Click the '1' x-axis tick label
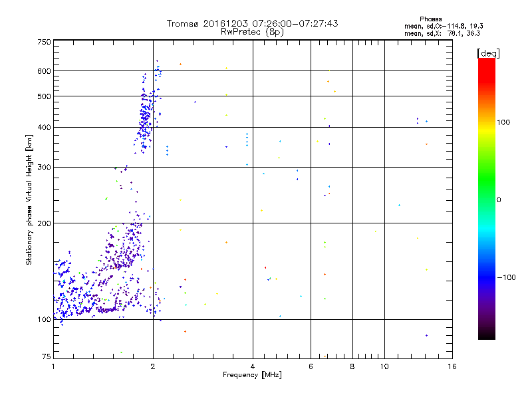532x399 pixels. [53, 366]
